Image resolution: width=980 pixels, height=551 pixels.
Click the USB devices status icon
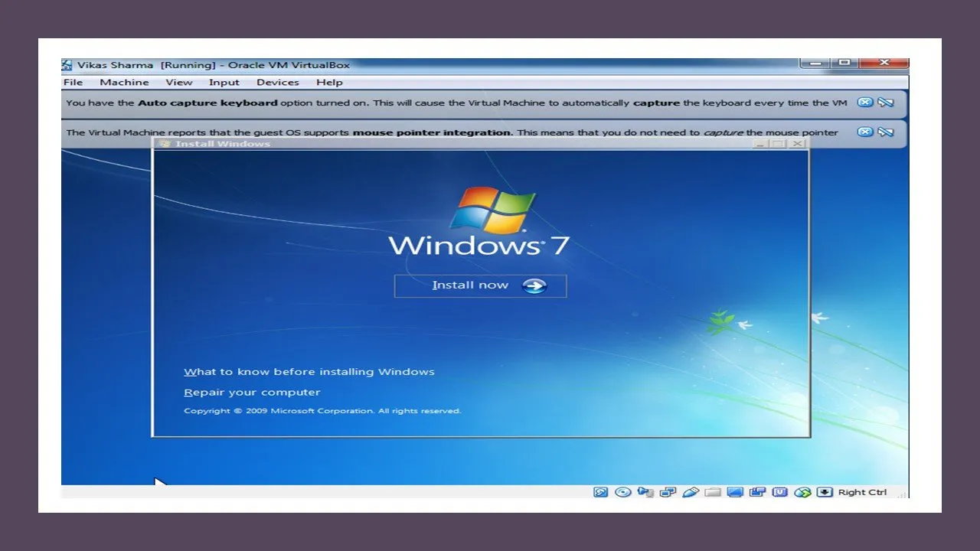[691, 492]
